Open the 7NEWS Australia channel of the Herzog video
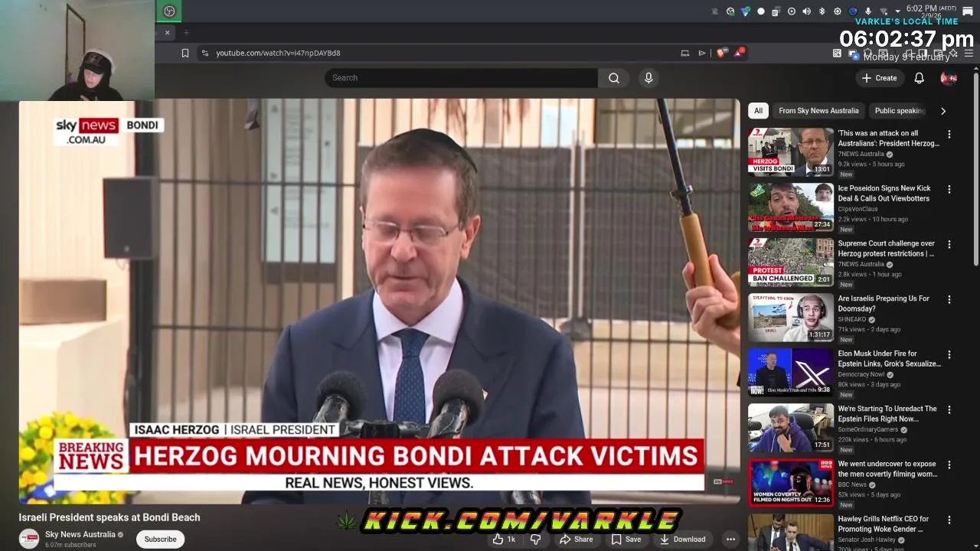The height and width of the screenshot is (551, 980). [x=861, y=154]
